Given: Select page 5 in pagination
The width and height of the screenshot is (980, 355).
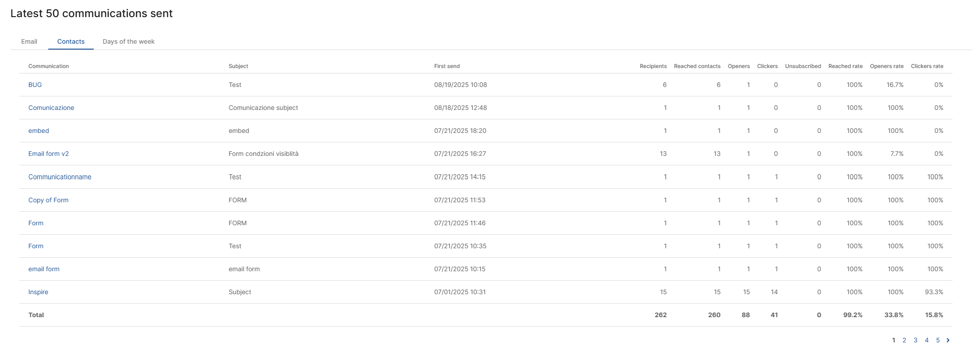Looking at the screenshot, I should click(x=938, y=340).
